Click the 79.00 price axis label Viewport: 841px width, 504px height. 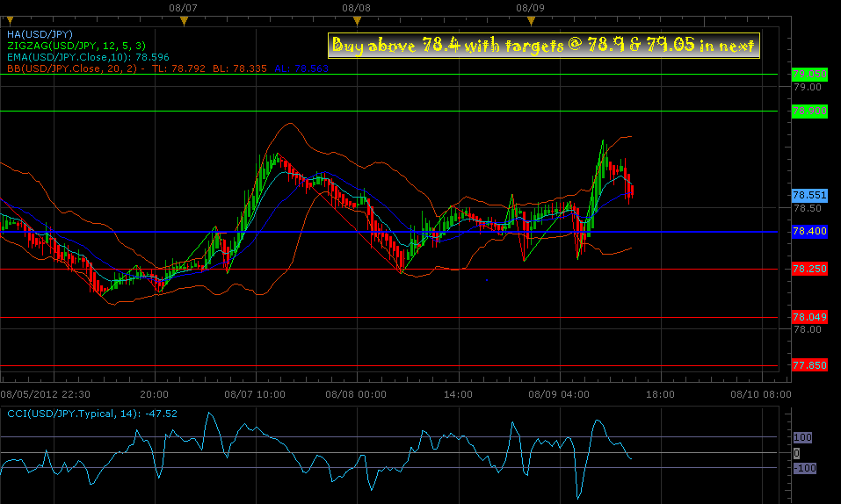tap(808, 87)
